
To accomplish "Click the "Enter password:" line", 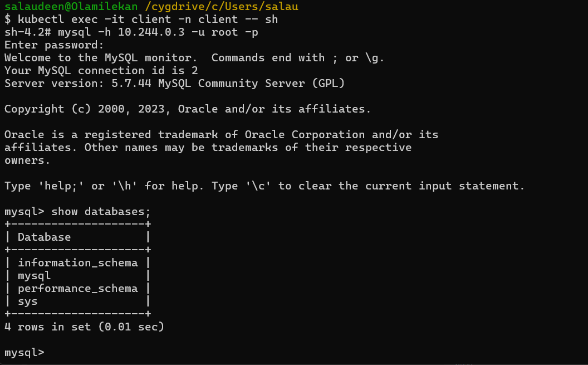I will click(x=54, y=45).
